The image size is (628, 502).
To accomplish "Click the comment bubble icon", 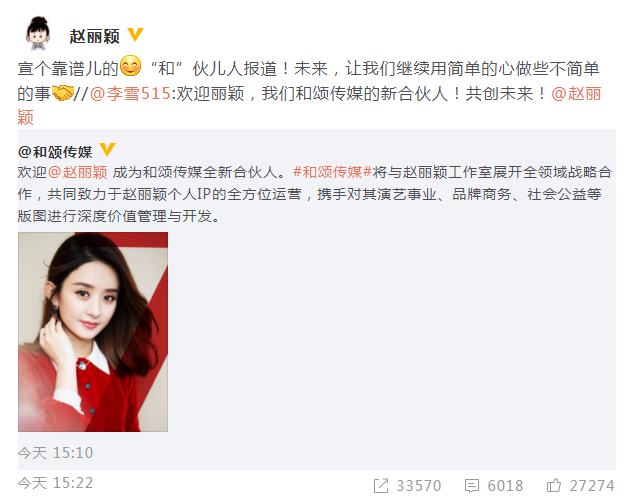I will click(x=472, y=486).
